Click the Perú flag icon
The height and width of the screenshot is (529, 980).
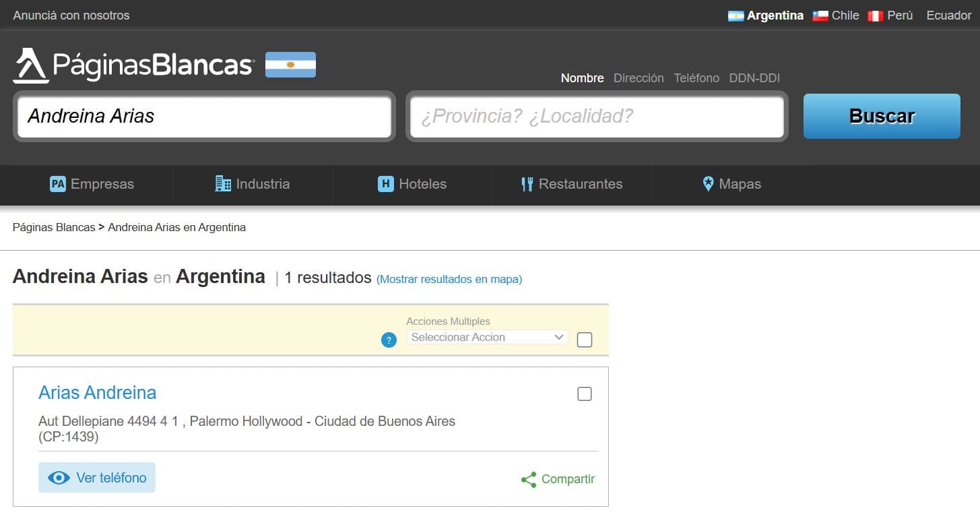tap(875, 15)
